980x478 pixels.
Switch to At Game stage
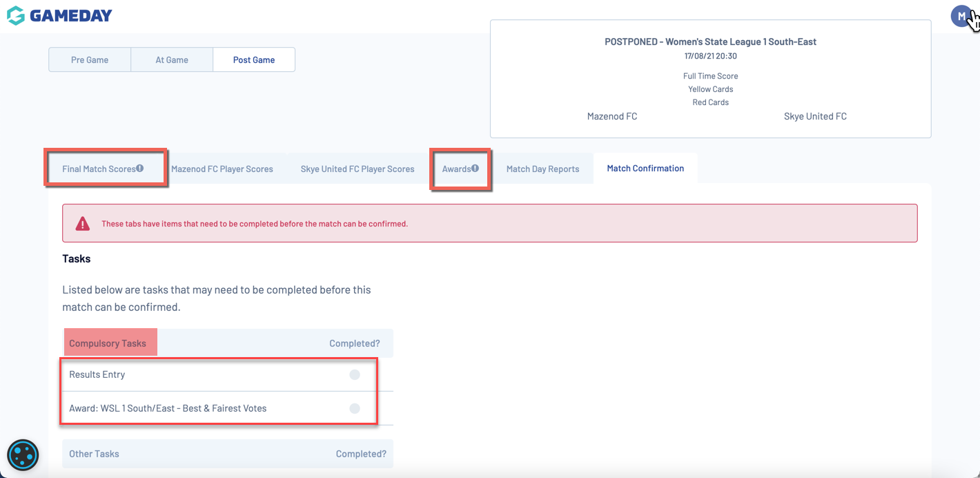point(172,60)
